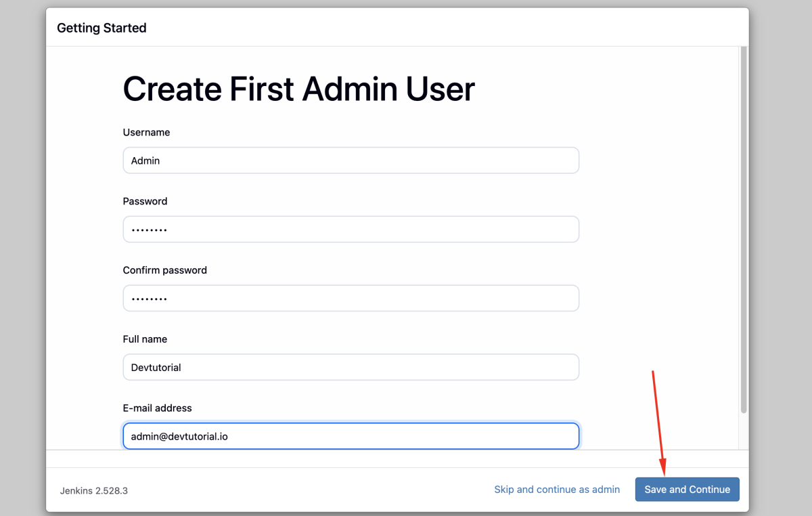Image resolution: width=812 pixels, height=516 pixels.
Task: Click the Username field label
Action: [146, 133]
